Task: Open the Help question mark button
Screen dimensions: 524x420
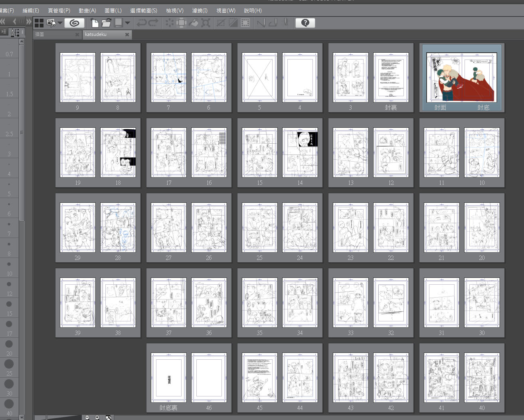Action: (305, 23)
